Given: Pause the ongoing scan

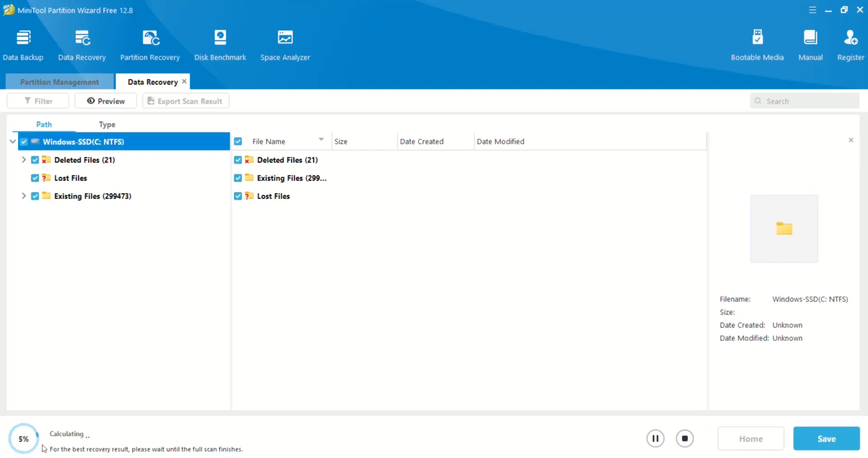Looking at the screenshot, I should click(655, 439).
